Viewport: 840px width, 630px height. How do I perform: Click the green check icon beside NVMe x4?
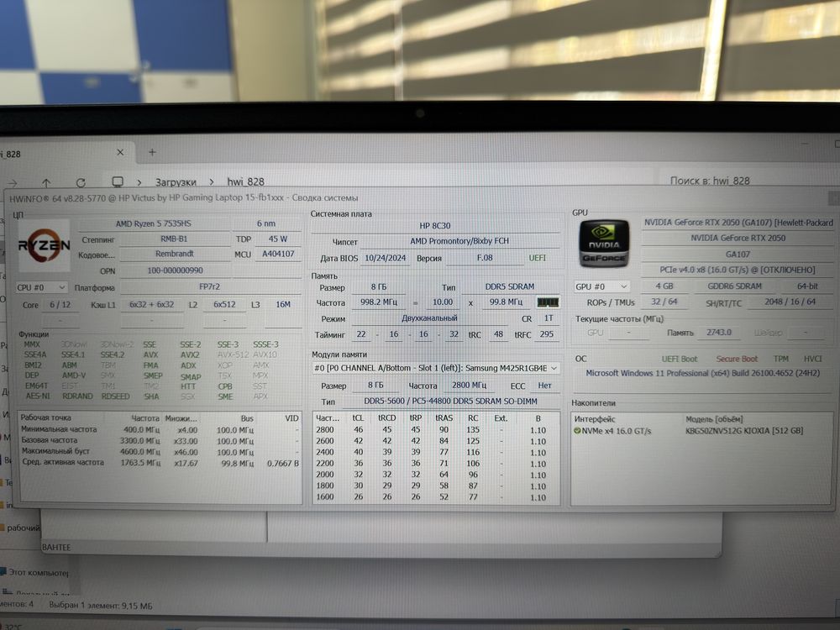point(577,431)
